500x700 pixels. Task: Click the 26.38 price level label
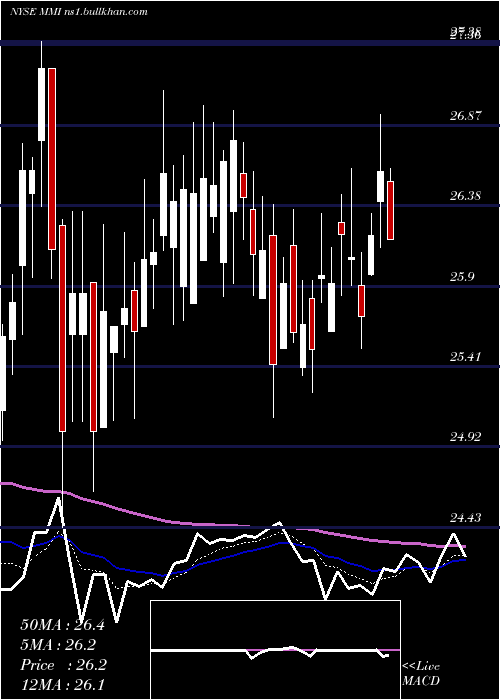pos(466,196)
